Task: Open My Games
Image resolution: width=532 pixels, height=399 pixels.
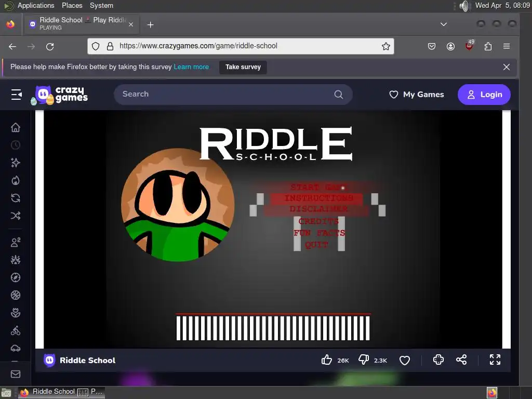Action: click(416, 95)
